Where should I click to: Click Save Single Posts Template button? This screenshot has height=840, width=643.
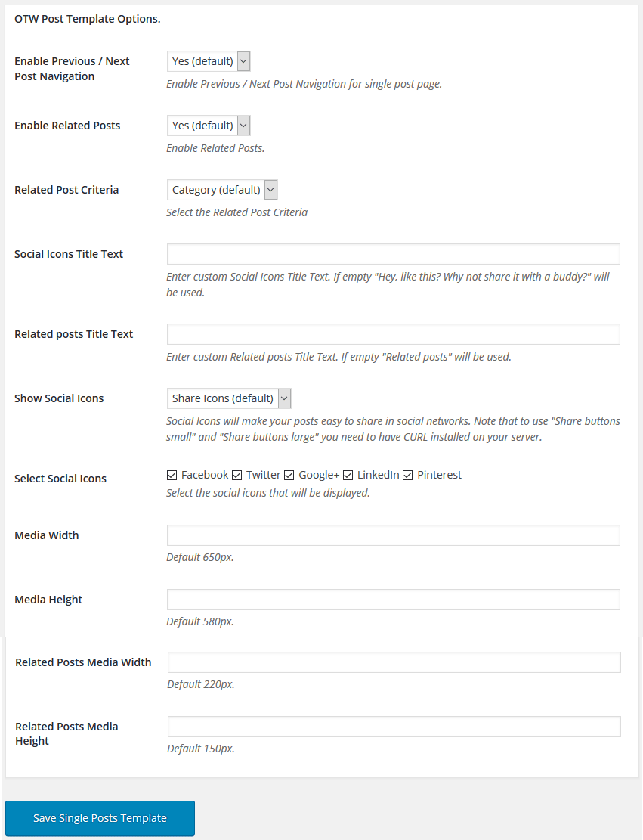coord(100,818)
